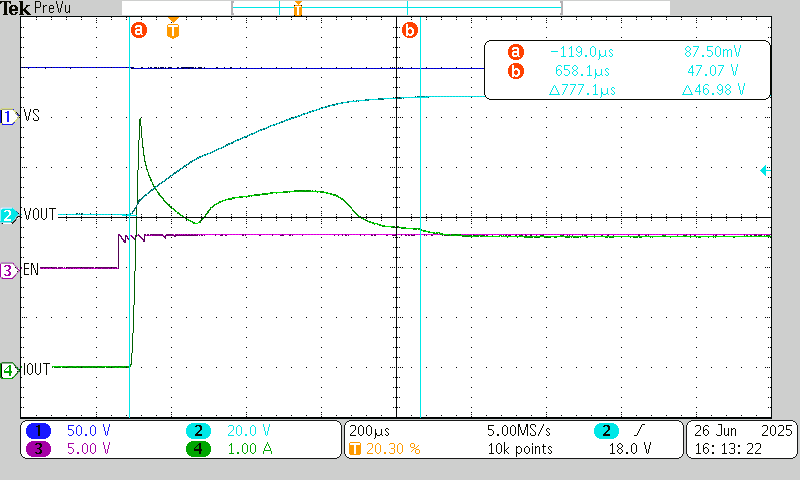Image resolution: width=800 pixels, height=480 pixels.
Task: Click cursor b marker above the graticule
Action: (410, 30)
